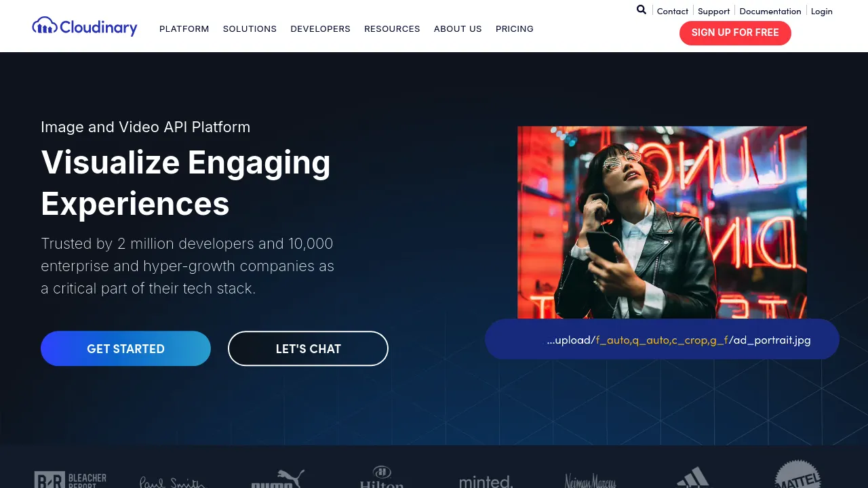Click Sign Up For Free button
Viewport: 868px width, 488px height.
click(735, 33)
